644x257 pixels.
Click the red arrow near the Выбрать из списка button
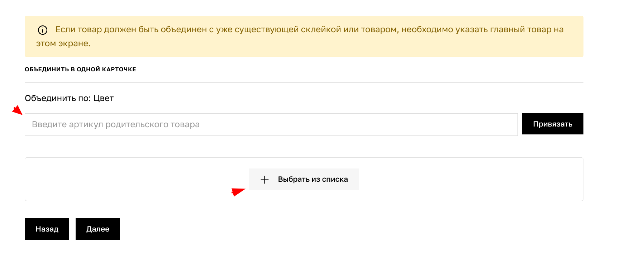coord(238,192)
